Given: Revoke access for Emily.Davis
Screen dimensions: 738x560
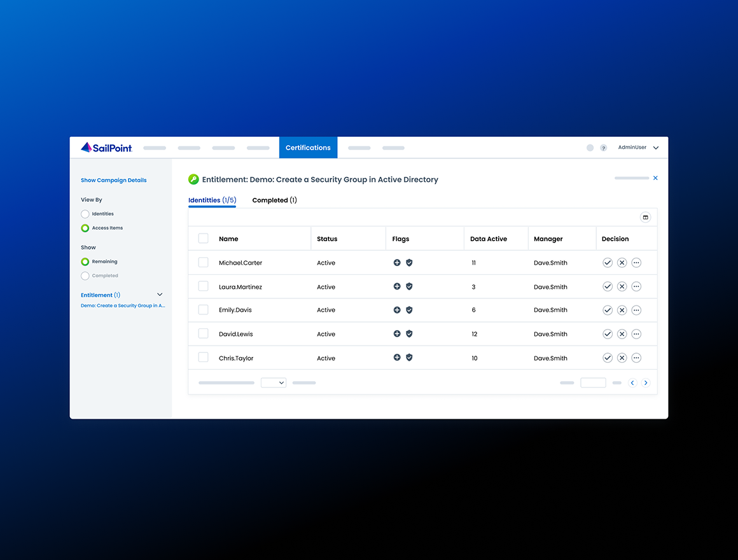Looking at the screenshot, I should coord(622,310).
